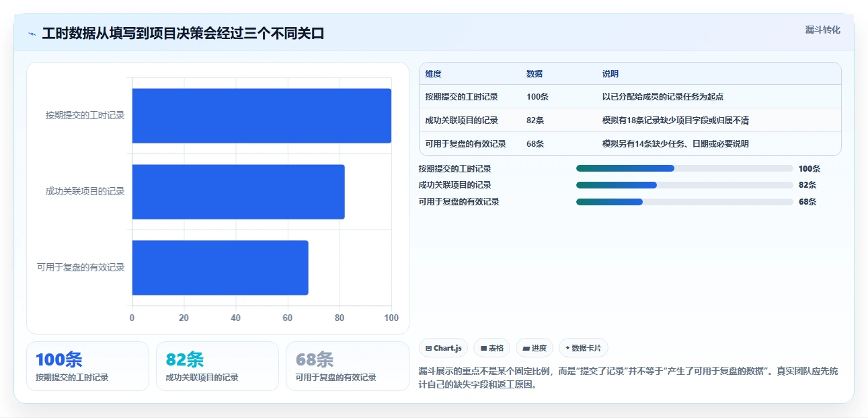
Task: Click chart y-axis label 按期提交的工时记录
Action: pos(85,116)
